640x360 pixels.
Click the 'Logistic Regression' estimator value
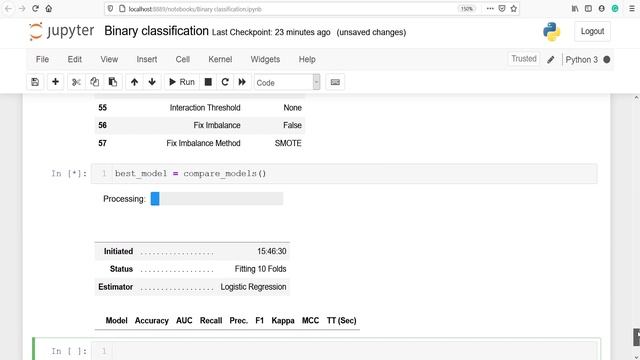click(x=253, y=287)
